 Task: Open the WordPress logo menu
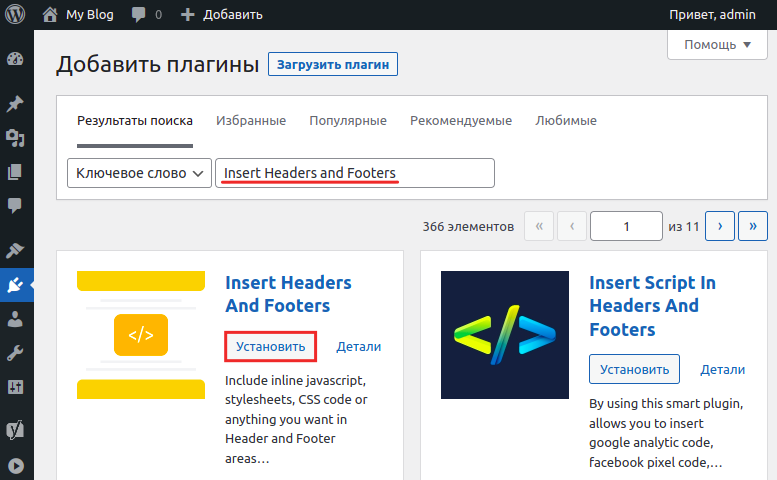pos(15,14)
